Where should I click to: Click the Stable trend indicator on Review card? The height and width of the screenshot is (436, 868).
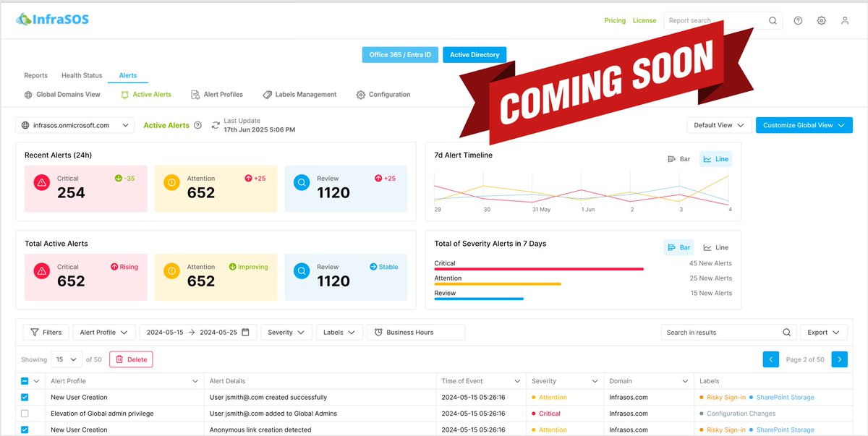[x=384, y=267]
